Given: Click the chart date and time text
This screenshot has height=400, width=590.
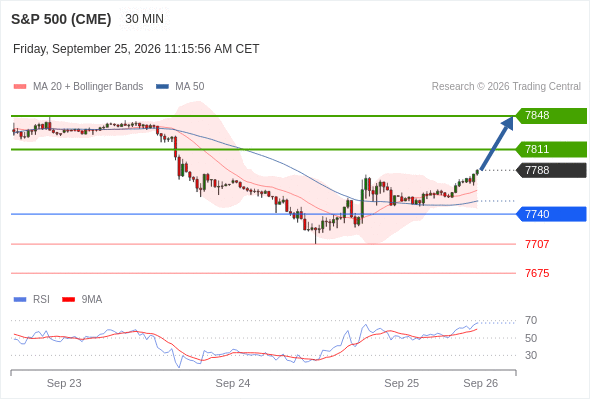Looking at the screenshot, I should pos(136,49).
